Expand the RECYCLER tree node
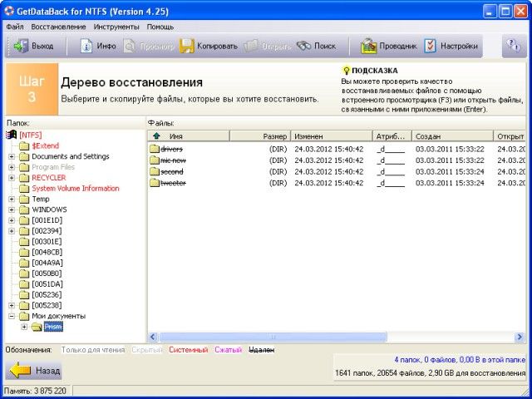This screenshot has width=532, height=399. click(x=12, y=178)
